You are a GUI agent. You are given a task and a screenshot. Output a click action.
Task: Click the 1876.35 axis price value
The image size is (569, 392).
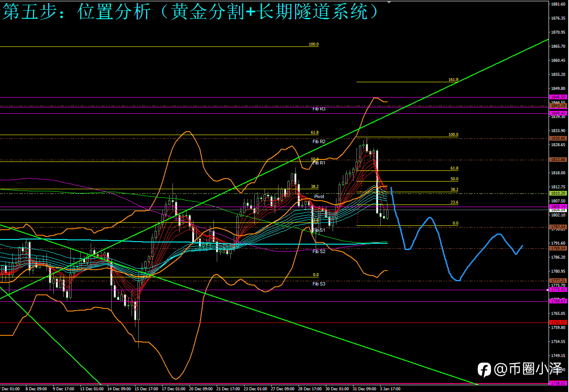point(558,18)
